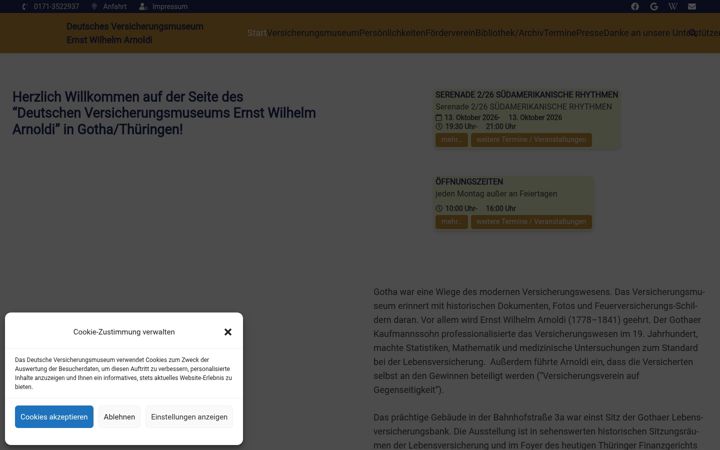Open the Anfahrt link
This screenshot has width=720, height=450.
click(x=115, y=6)
